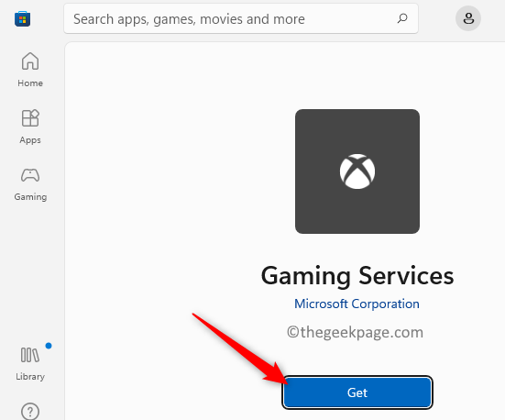Click the Gaming Services Xbox app thumbnail
The height and width of the screenshot is (420, 505).
[x=357, y=171]
